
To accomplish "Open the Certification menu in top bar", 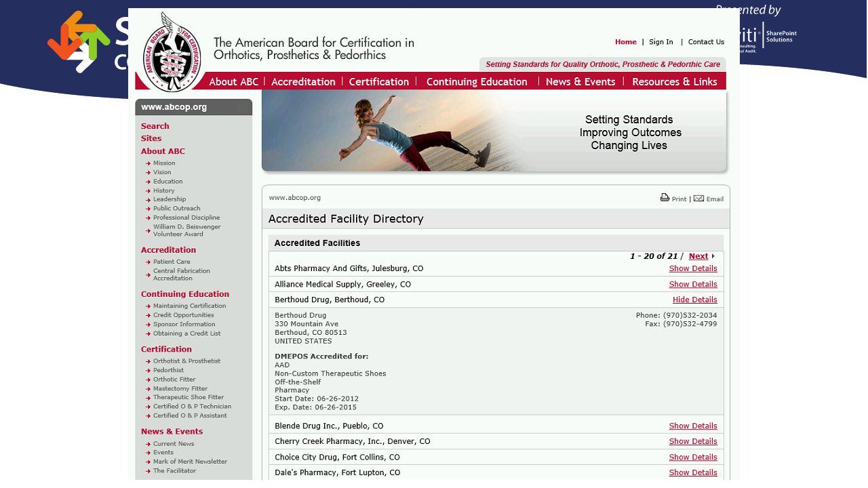I will click(x=378, y=81).
